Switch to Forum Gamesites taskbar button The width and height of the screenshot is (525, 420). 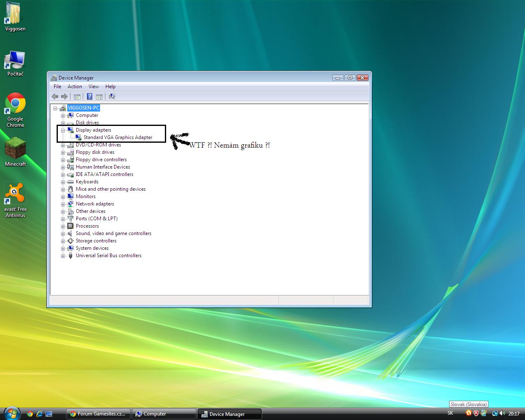tap(98, 414)
